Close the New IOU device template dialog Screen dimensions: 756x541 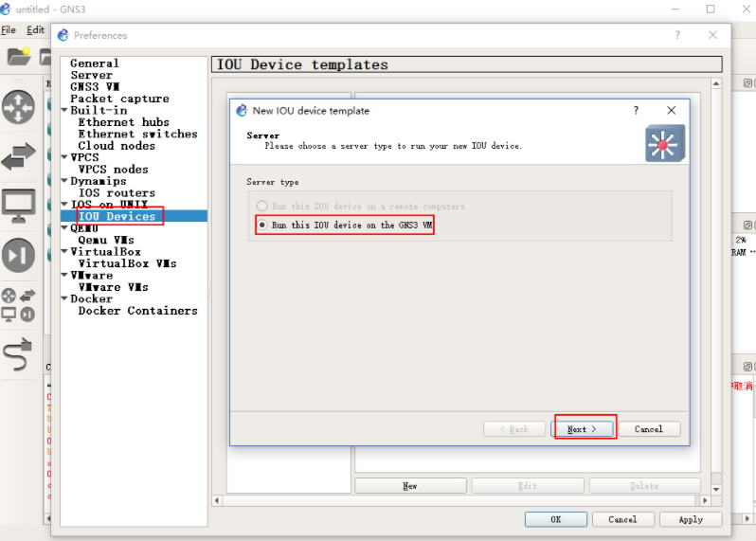pyautogui.click(x=671, y=111)
